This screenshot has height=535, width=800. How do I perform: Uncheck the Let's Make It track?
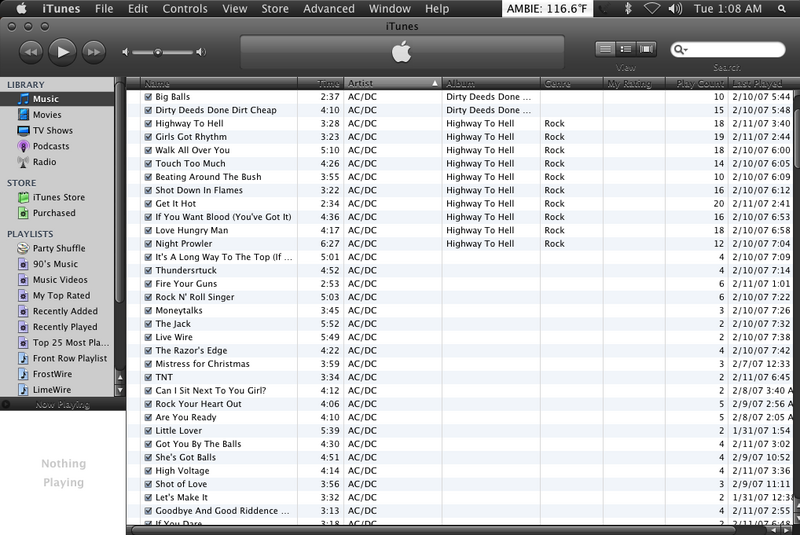(148, 497)
